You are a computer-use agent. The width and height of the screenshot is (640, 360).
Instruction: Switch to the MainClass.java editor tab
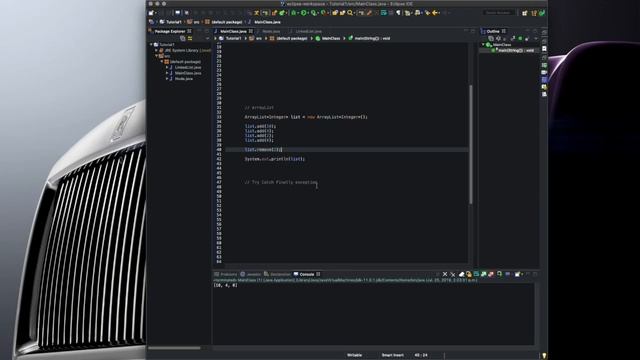[x=233, y=31]
